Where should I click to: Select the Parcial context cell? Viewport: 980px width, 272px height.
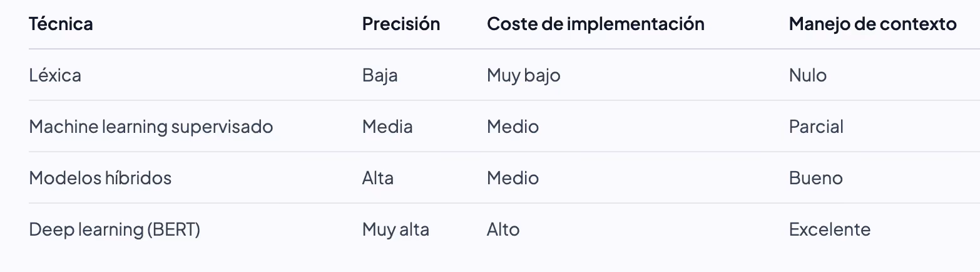(x=816, y=127)
